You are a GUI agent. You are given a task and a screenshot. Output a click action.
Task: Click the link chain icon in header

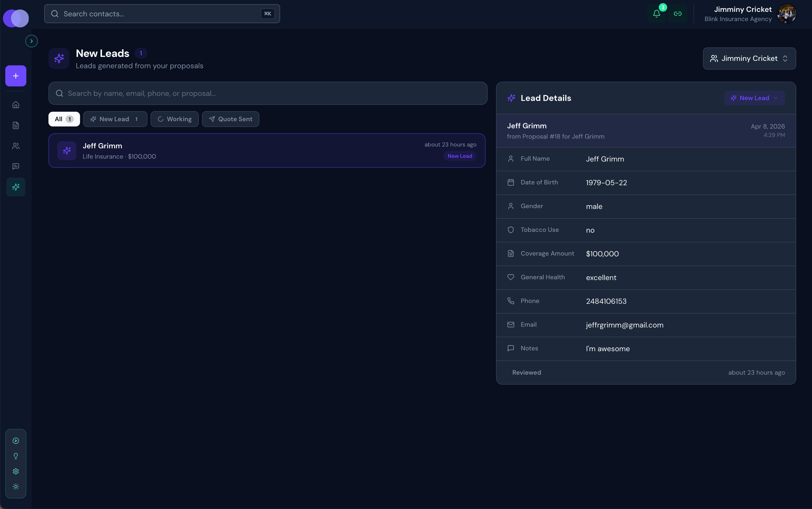677,14
